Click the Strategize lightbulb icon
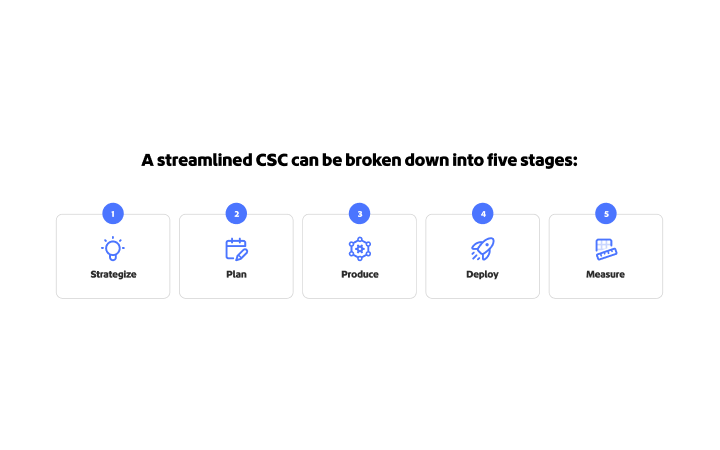Viewport: 720px width, 450px height. point(113,249)
